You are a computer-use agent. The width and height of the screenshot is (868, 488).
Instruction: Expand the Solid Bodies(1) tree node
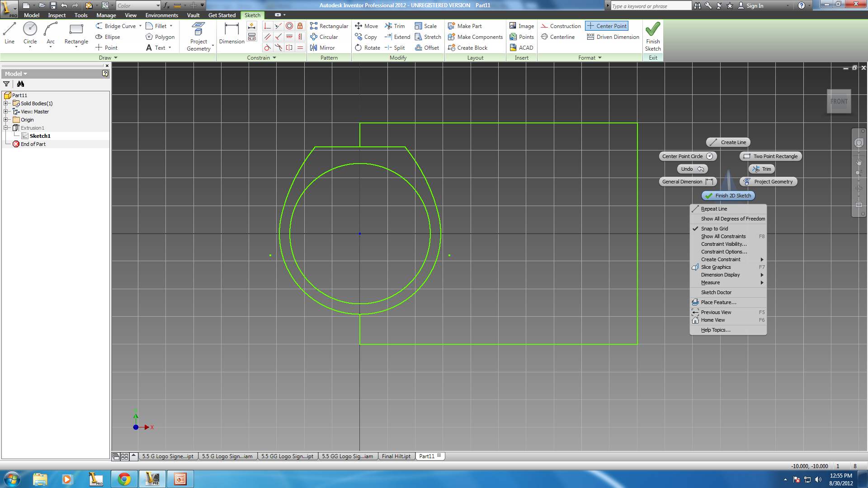[x=6, y=103]
